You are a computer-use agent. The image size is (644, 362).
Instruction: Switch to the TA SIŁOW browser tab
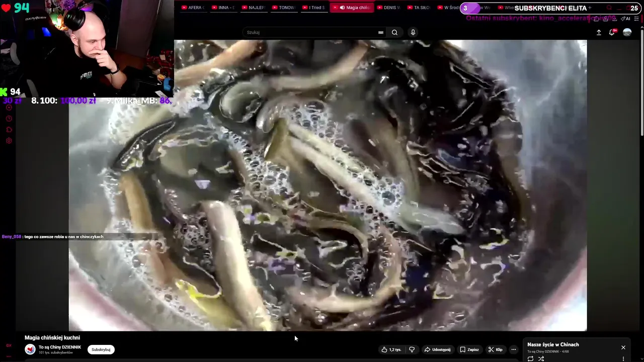coord(419,8)
